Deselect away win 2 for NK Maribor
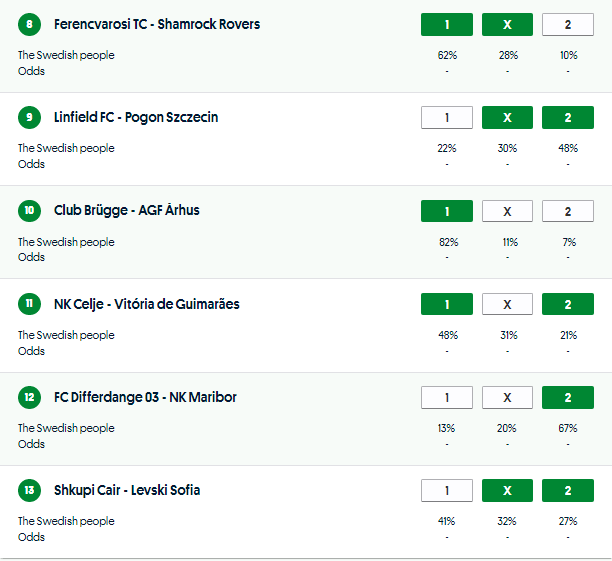This screenshot has height=561, width=612. (567, 398)
